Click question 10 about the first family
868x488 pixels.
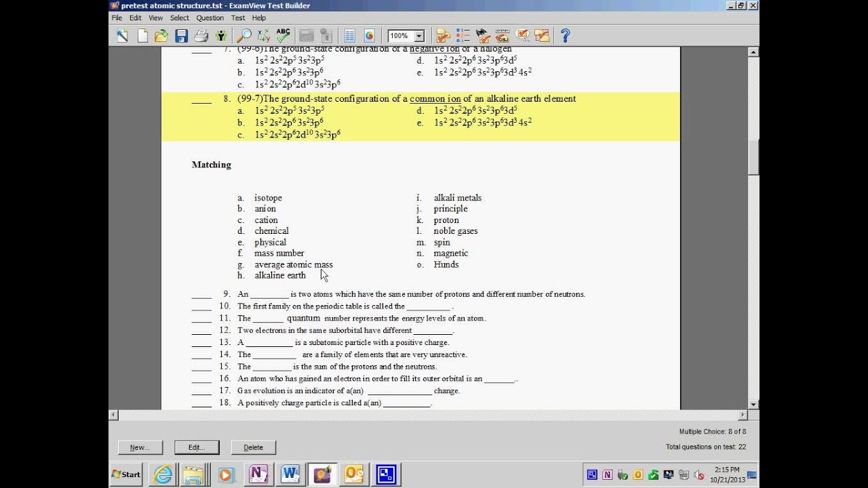pyautogui.click(x=346, y=306)
